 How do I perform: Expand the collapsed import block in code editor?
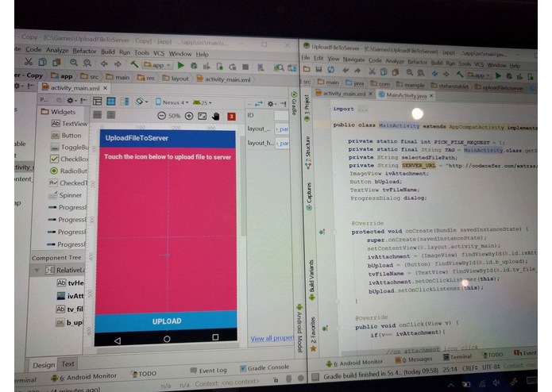tap(362, 110)
